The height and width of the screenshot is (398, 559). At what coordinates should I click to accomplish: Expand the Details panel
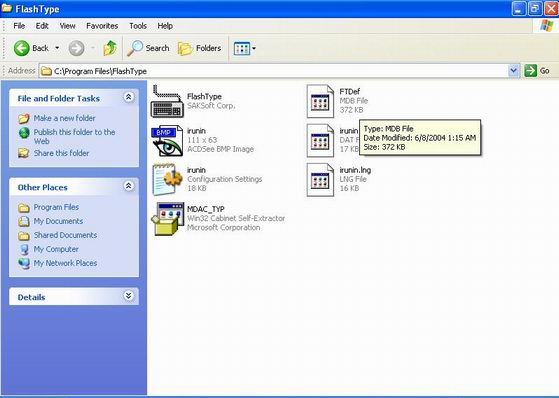(x=128, y=296)
